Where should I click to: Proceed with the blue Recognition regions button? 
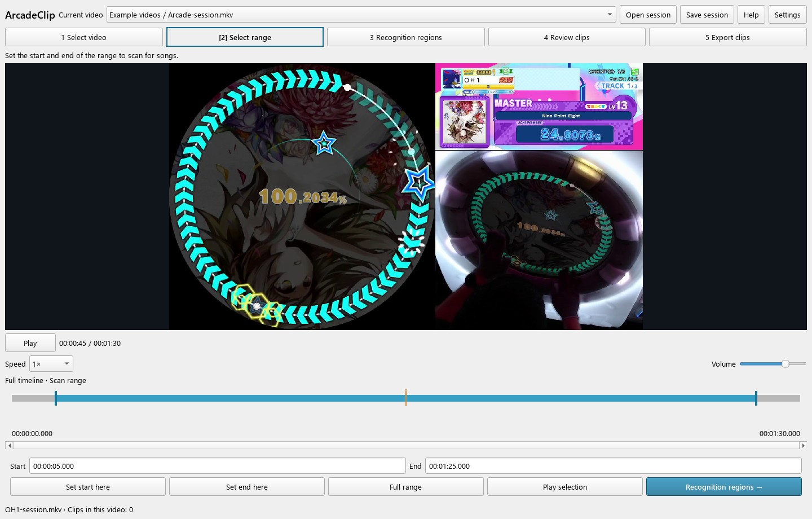(724, 487)
